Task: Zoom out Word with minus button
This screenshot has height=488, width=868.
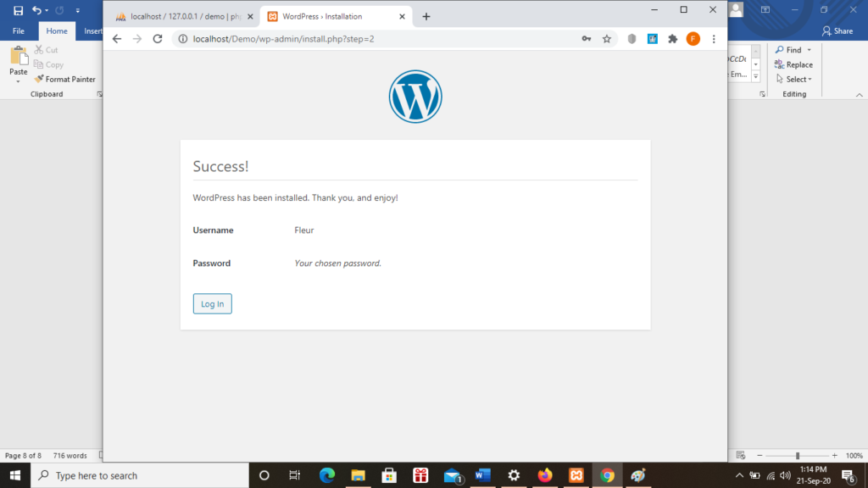Action: (759, 455)
